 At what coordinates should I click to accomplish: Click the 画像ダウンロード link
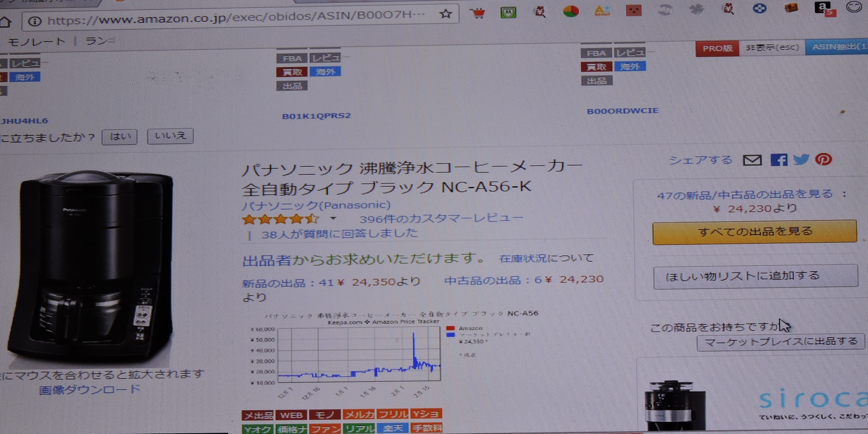90,390
